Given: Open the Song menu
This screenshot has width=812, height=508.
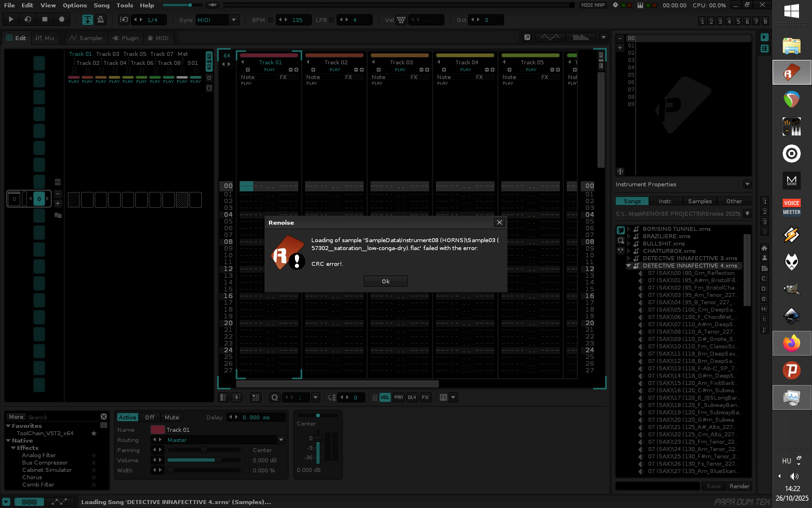Looking at the screenshot, I should [x=101, y=5].
